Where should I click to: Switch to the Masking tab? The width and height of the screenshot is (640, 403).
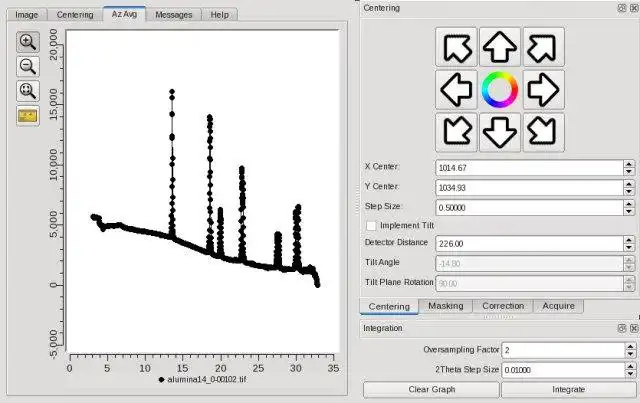pos(446,306)
